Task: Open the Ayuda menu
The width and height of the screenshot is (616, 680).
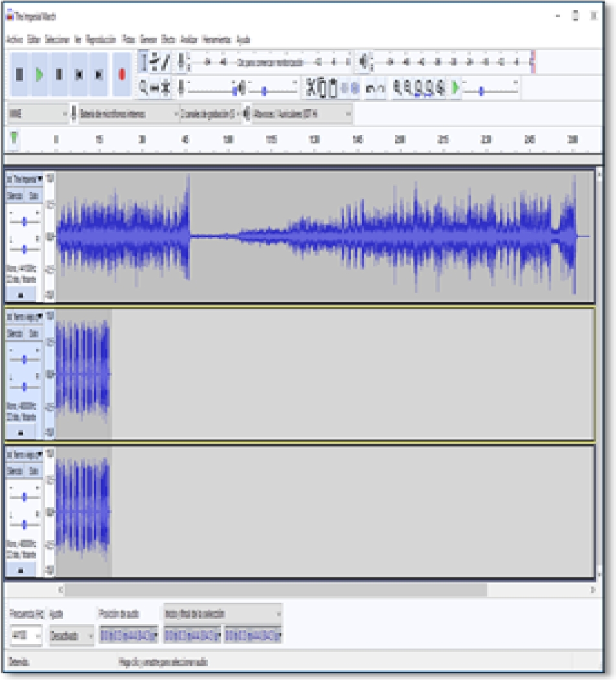Action: click(x=243, y=39)
